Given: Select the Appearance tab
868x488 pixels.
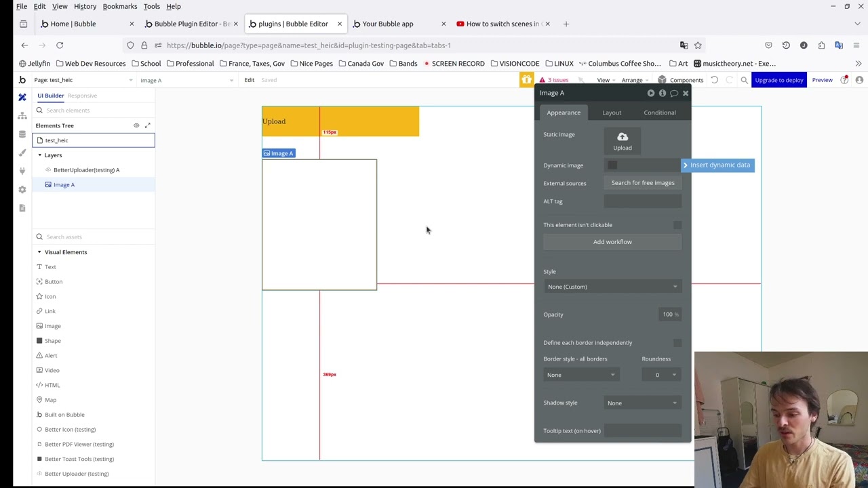Looking at the screenshot, I should click(x=564, y=113).
